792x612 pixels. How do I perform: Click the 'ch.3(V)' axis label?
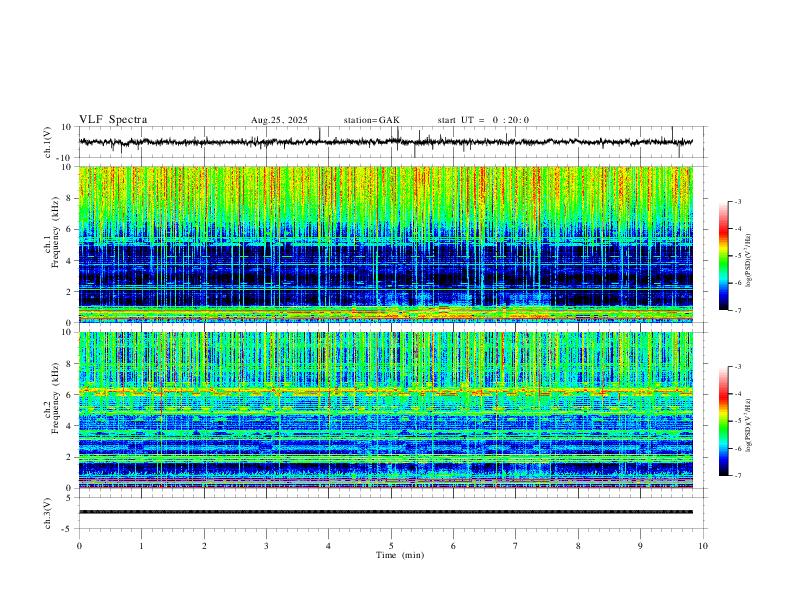pyautogui.click(x=47, y=514)
